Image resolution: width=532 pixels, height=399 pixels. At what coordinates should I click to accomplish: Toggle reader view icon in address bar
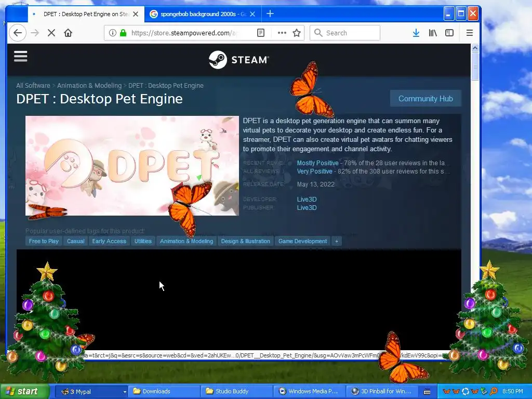click(261, 33)
